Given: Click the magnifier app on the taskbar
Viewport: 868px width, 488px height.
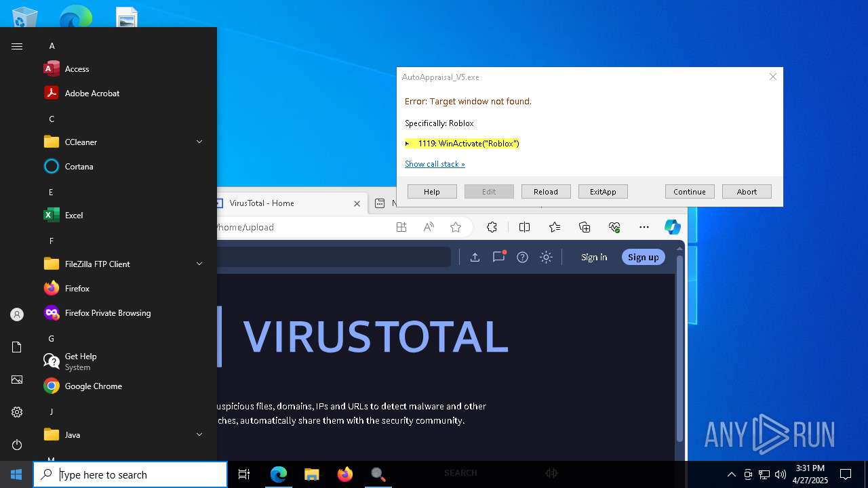Looking at the screenshot, I should tap(378, 474).
